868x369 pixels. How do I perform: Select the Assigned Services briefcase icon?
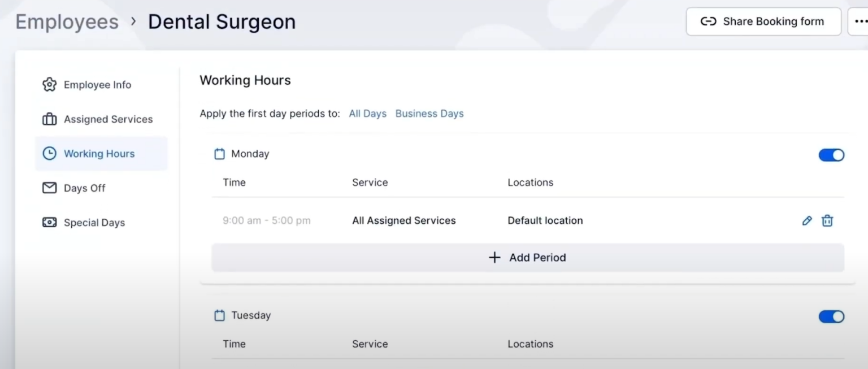tap(50, 119)
